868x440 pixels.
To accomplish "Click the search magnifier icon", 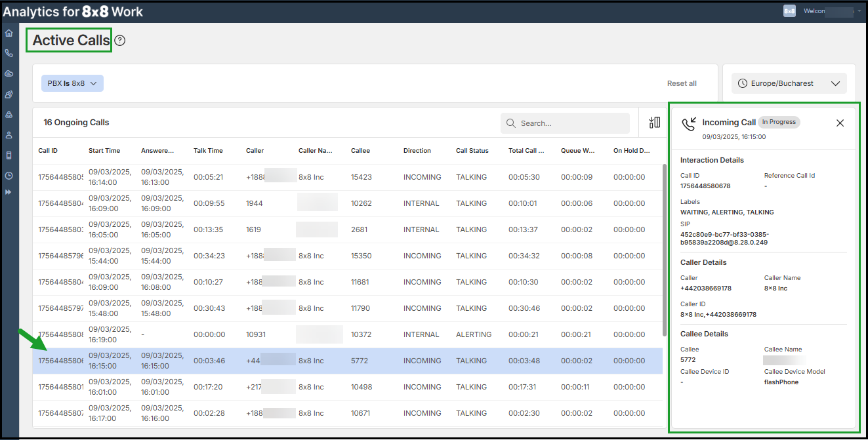I will 511,123.
